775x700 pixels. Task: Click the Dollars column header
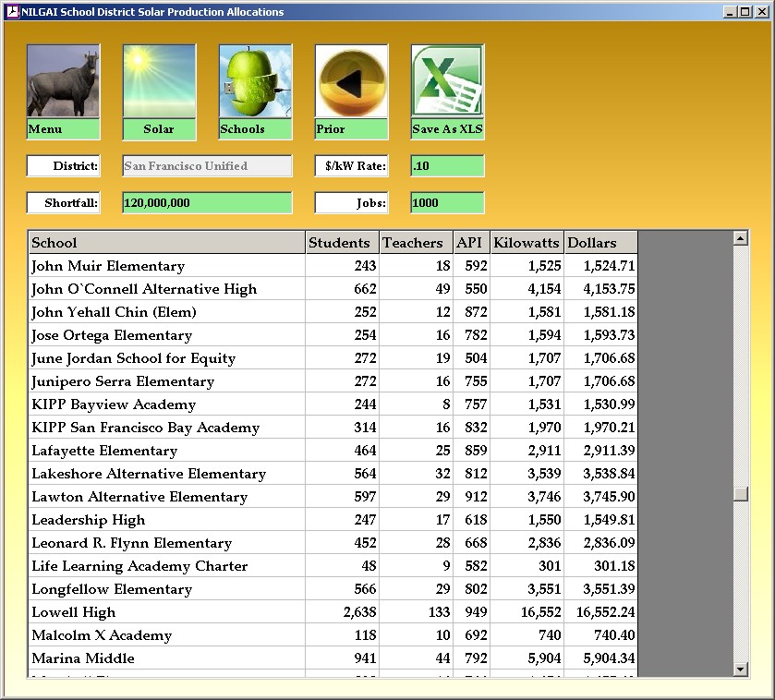(600, 243)
